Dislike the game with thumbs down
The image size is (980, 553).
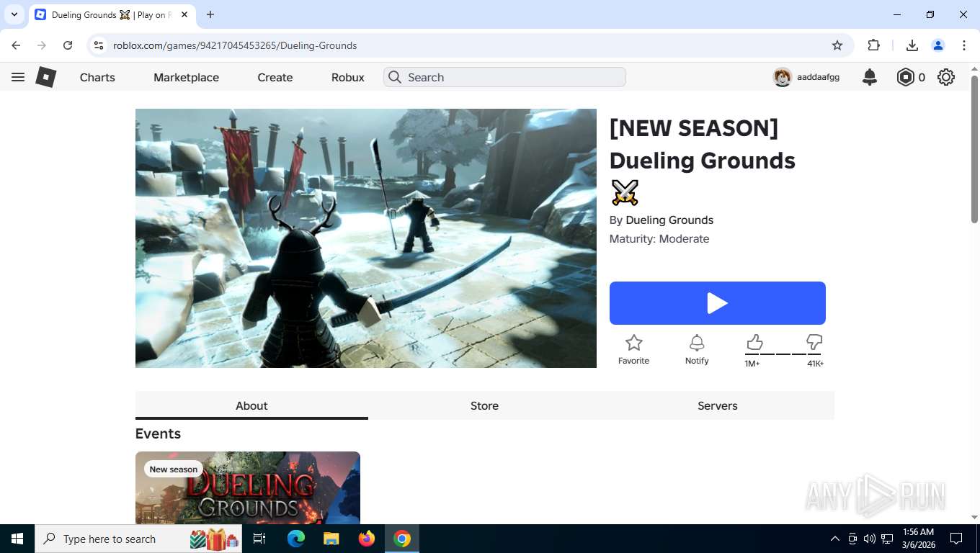click(x=814, y=341)
